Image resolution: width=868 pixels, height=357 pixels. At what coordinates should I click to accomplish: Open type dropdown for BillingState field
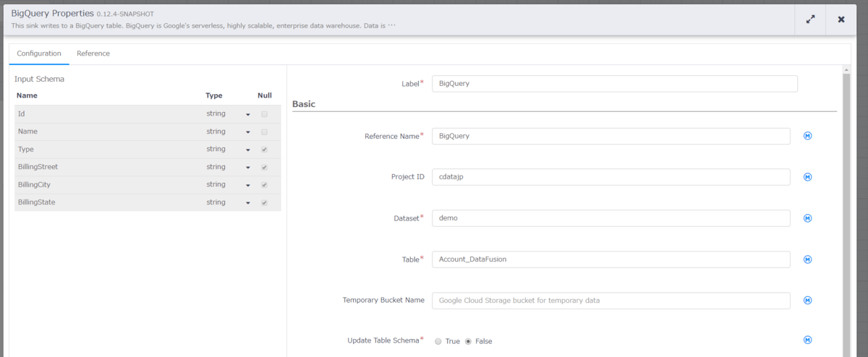coord(247,202)
